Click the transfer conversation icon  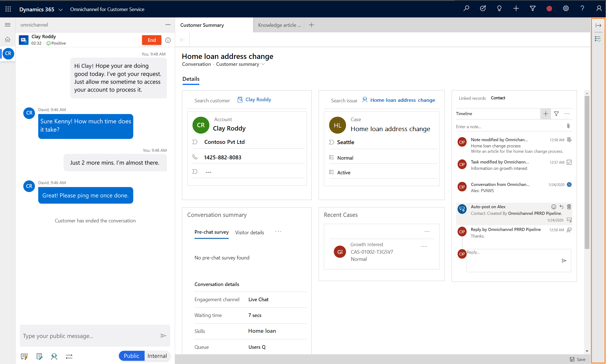point(69,356)
